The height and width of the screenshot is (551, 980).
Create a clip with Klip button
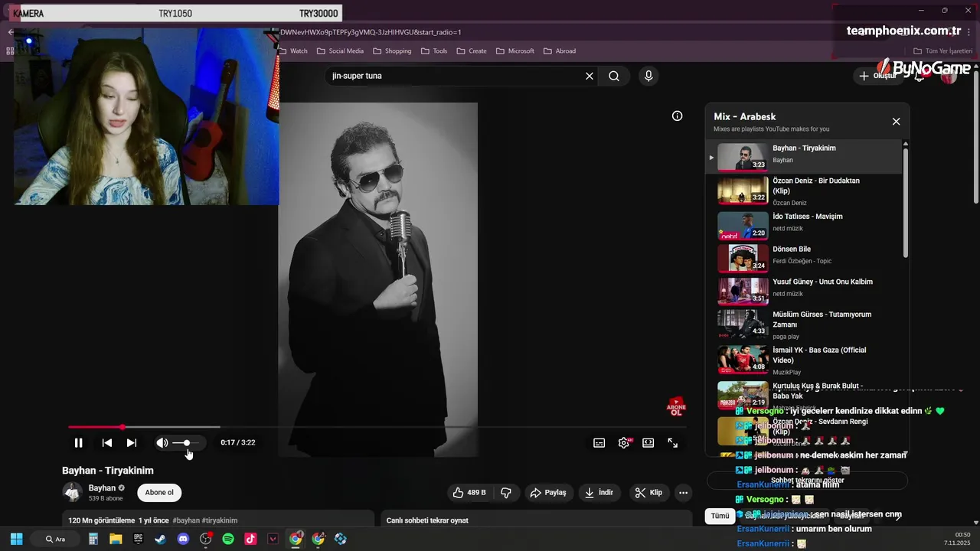click(x=649, y=493)
